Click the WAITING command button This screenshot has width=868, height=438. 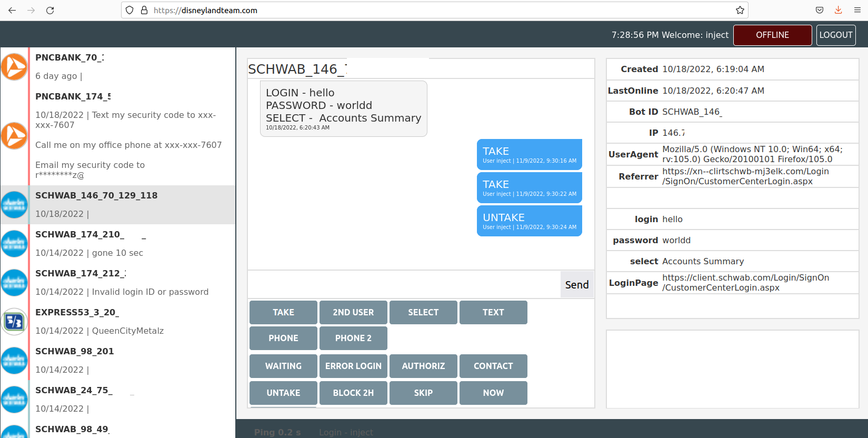pyautogui.click(x=283, y=366)
